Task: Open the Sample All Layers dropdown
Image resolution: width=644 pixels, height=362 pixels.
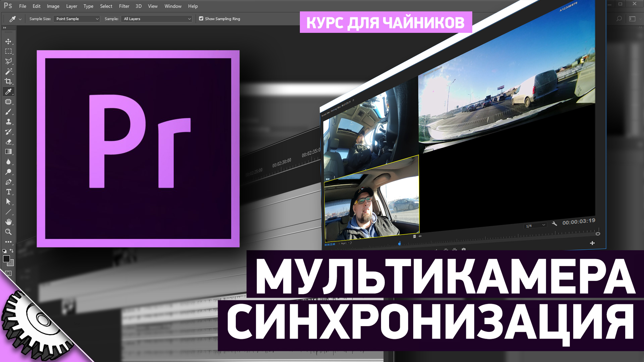Action: pyautogui.click(x=157, y=19)
